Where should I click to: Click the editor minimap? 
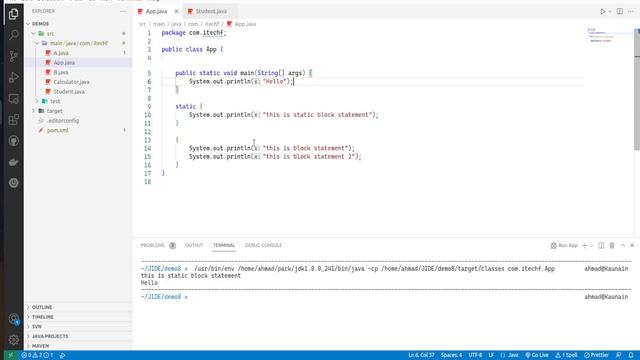[609, 36]
